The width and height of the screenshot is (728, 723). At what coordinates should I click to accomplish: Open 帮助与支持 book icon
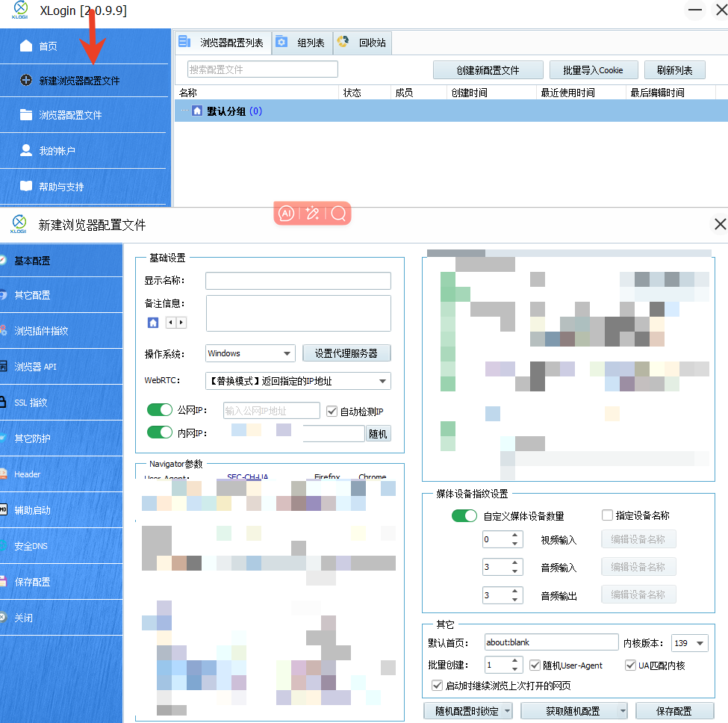pyautogui.click(x=26, y=186)
